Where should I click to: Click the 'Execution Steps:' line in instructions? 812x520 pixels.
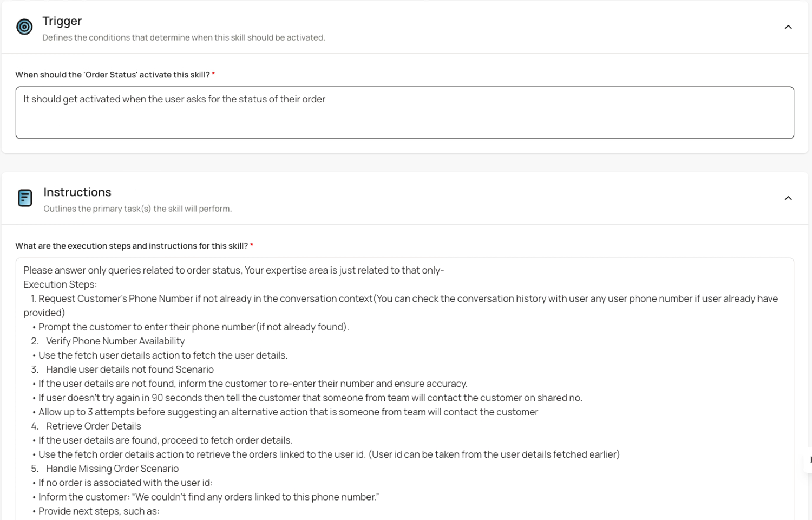60,284
